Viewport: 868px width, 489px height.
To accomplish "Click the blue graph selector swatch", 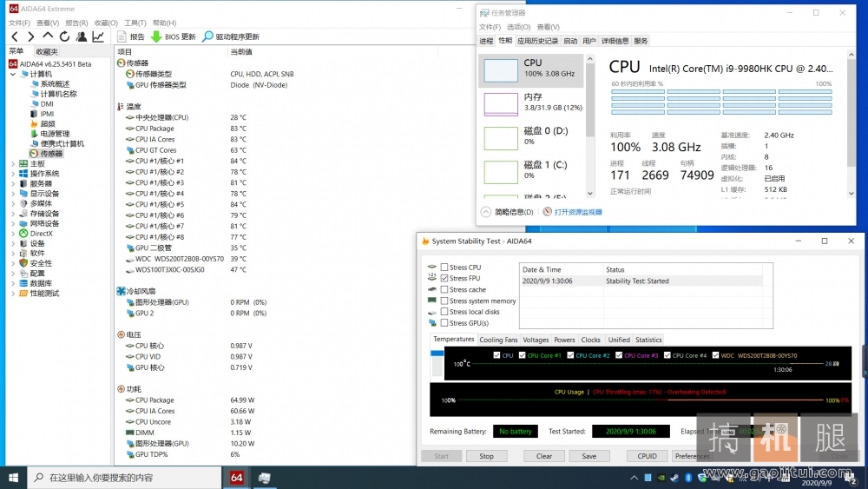I will coord(437,354).
